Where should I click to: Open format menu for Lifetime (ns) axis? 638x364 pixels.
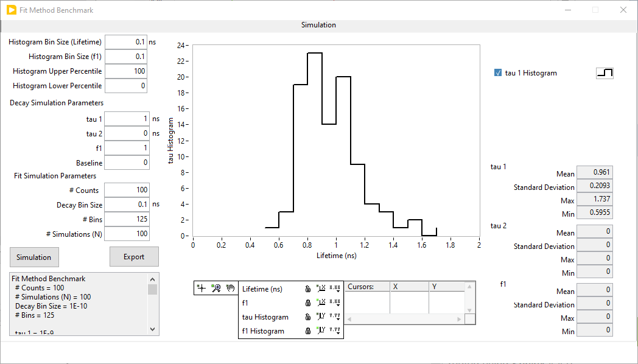335,289
